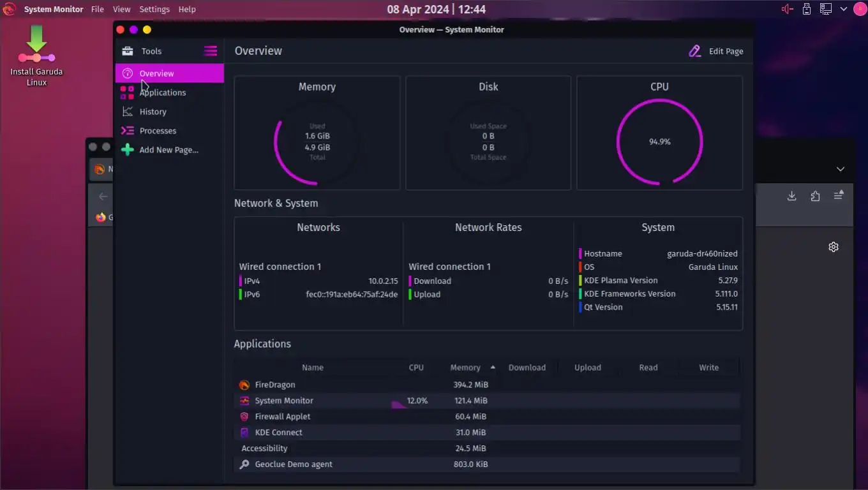Sort applications by Name column
This screenshot has height=490, width=868.
coord(313,367)
